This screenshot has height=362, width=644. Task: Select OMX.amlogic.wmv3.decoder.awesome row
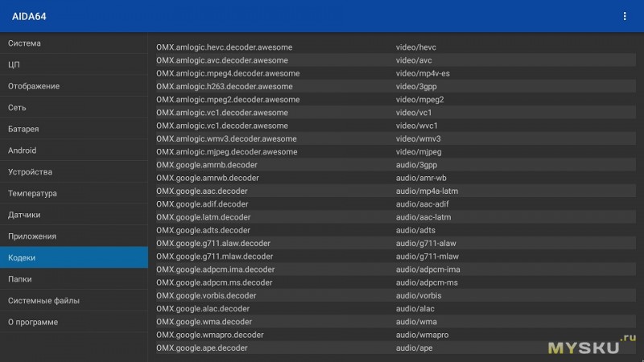(395, 138)
